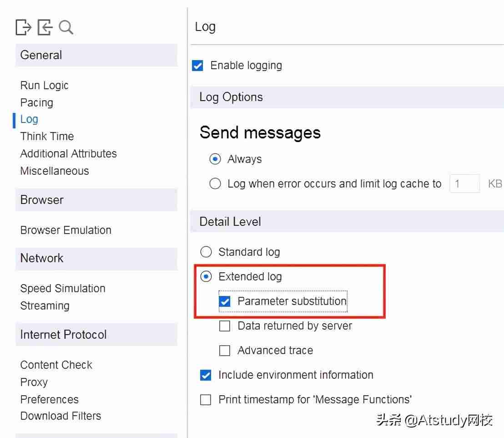The image size is (504, 438).
Task: Open the Proxy settings
Action: [34, 382]
